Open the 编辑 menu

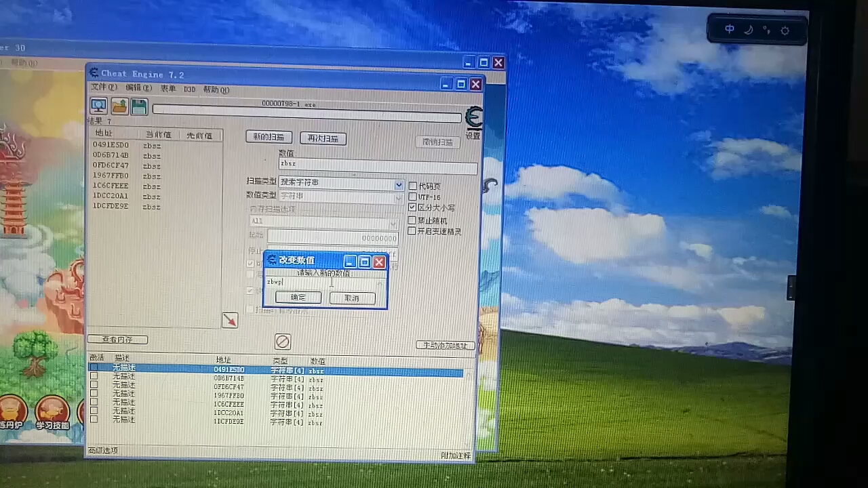pyautogui.click(x=138, y=88)
